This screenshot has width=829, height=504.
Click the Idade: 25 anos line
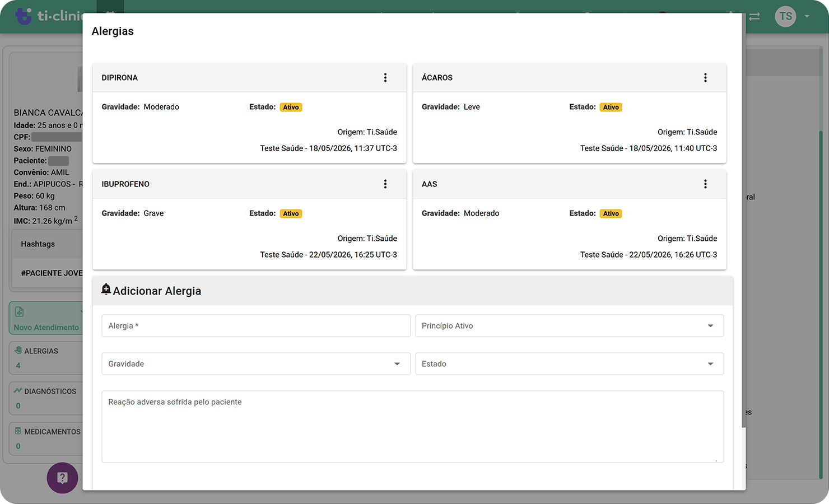(x=48, y=125)
